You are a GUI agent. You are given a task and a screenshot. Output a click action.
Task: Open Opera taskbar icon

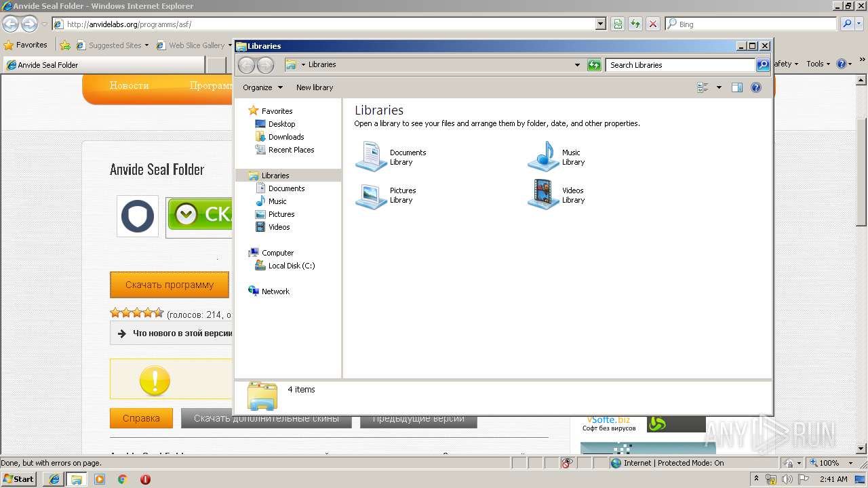point(145,479)
